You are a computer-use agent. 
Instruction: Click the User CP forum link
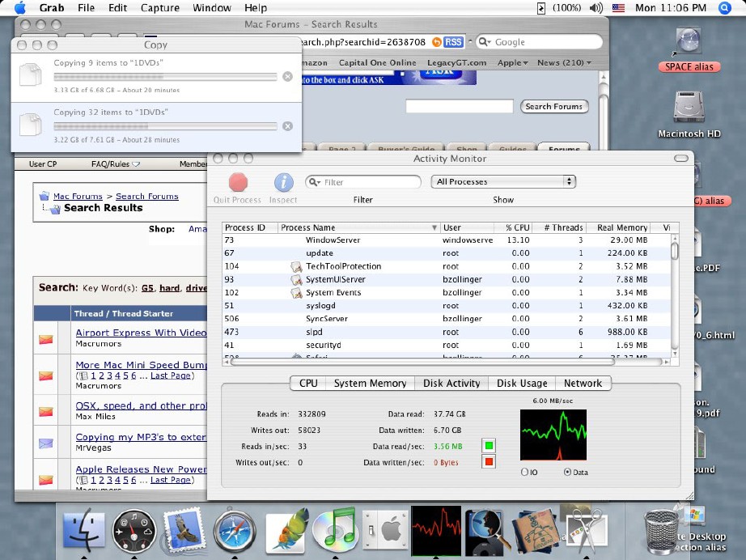[x=43, y=164]
